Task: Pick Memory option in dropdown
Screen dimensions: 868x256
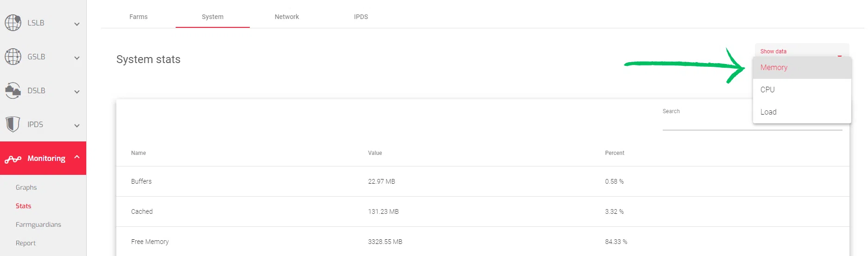Action: (x=774, y=68)
